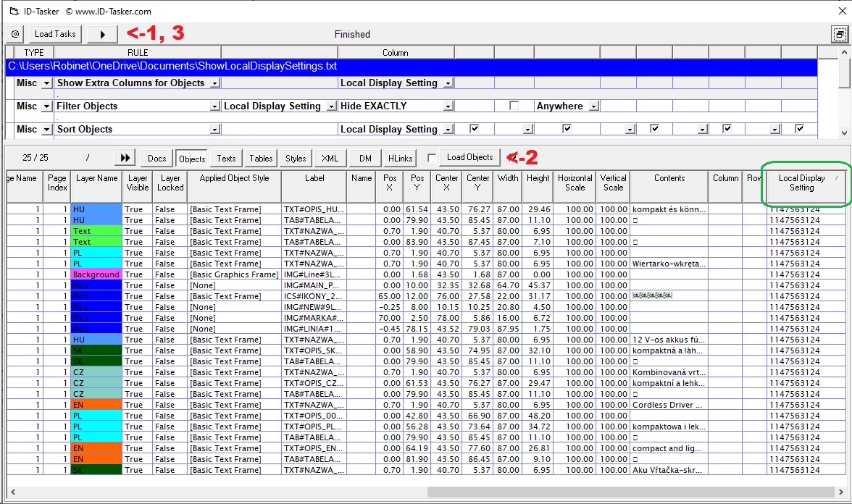
Task: Open Local Display Setting column dropdown in first rule row
Action: coord(448,83)
